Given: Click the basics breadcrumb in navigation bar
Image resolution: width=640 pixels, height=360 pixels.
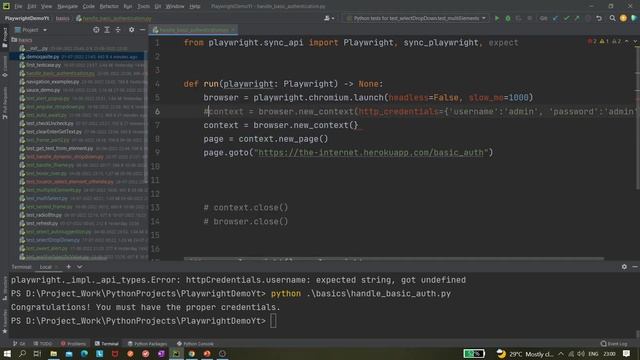Looking at the screenshot, I should click(x=62, y=18).
